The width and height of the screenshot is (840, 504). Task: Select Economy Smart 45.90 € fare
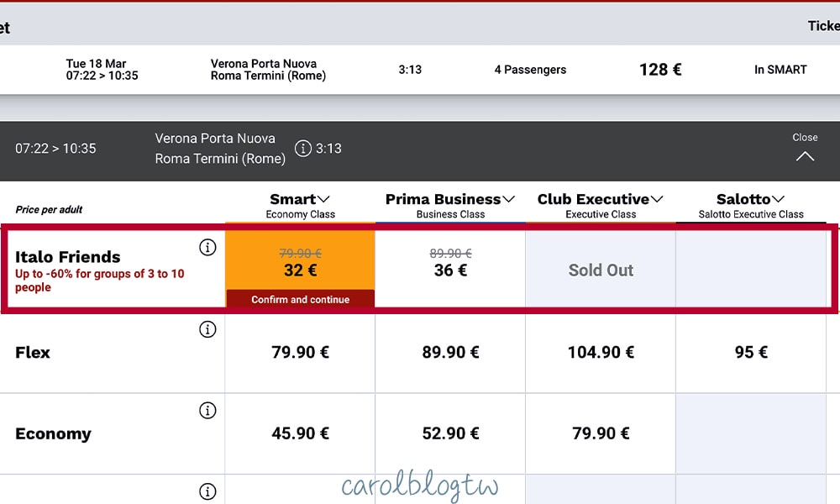click(301, 433)
